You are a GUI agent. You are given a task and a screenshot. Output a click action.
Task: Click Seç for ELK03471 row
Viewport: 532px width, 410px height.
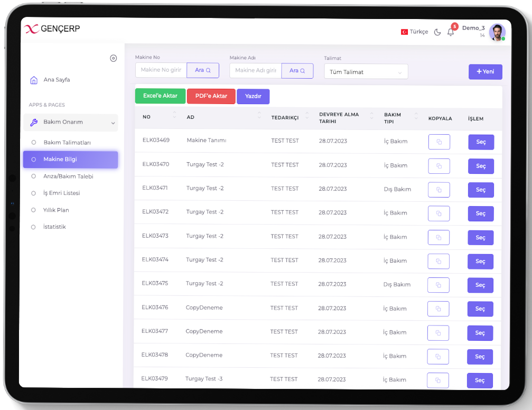pyautogui.click(x=481, y=190)
